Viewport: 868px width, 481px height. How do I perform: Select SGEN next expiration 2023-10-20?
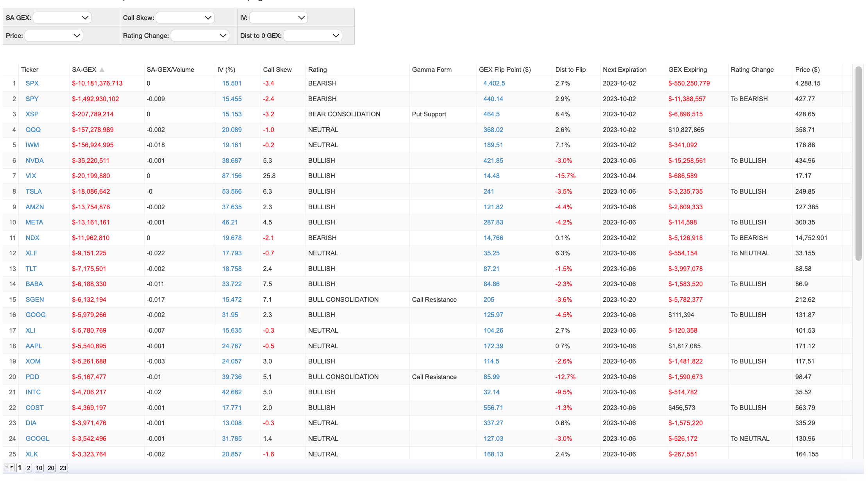coord(619,299)
